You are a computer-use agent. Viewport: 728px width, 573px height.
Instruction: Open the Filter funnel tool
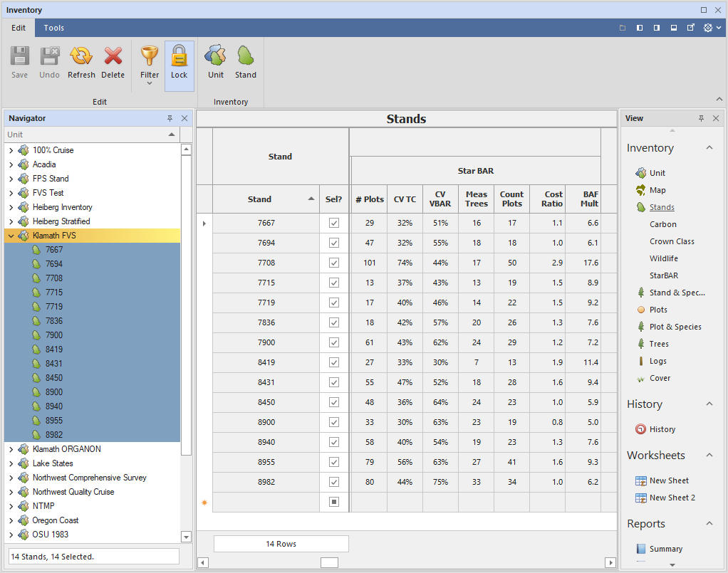pyautogui.click(x=150, y=56)
